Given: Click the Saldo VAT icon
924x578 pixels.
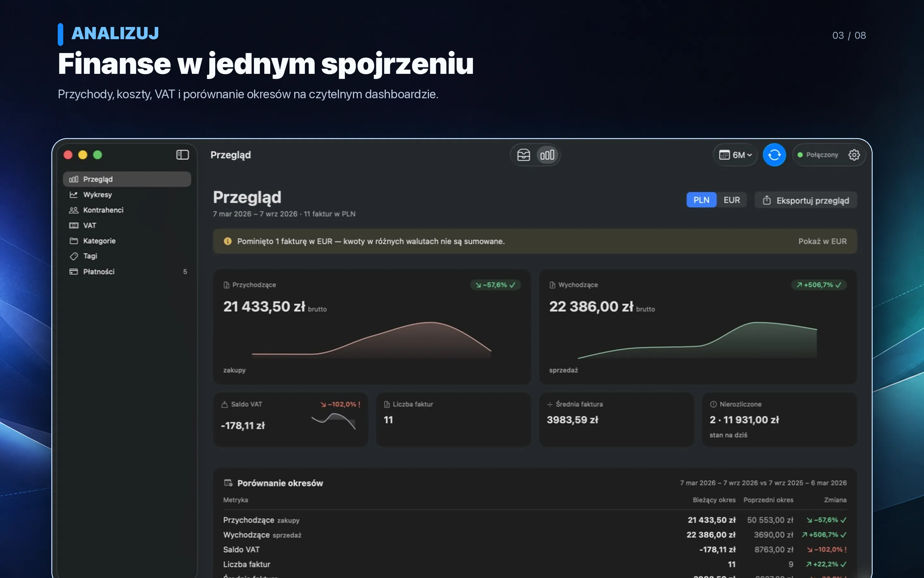Looking at the screenshot, I should pos(225,405).
